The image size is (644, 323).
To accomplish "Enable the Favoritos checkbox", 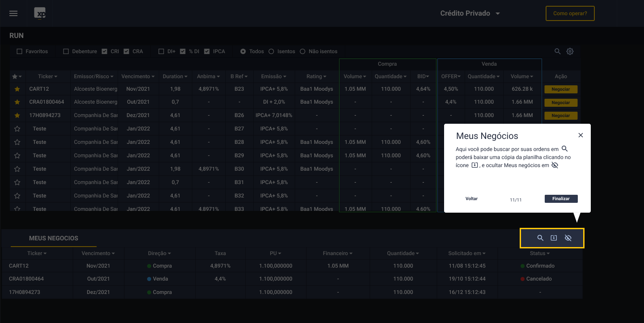I will (19, 51).
